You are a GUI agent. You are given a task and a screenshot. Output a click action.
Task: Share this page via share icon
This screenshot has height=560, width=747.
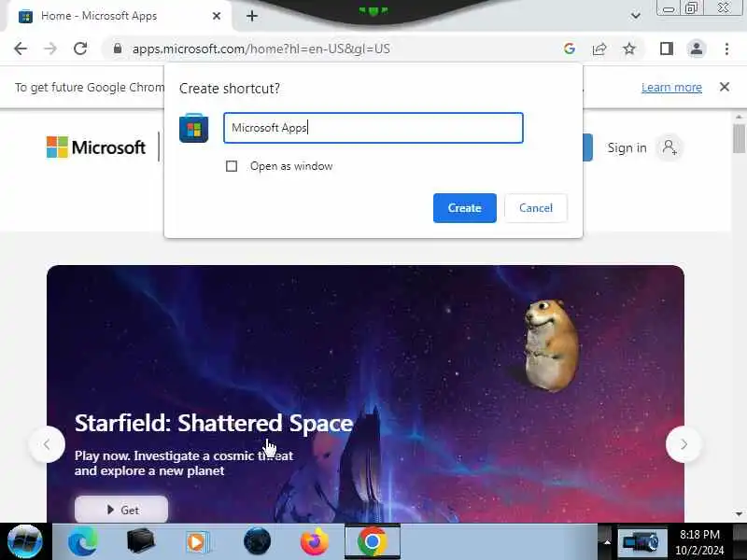point(599,49)
